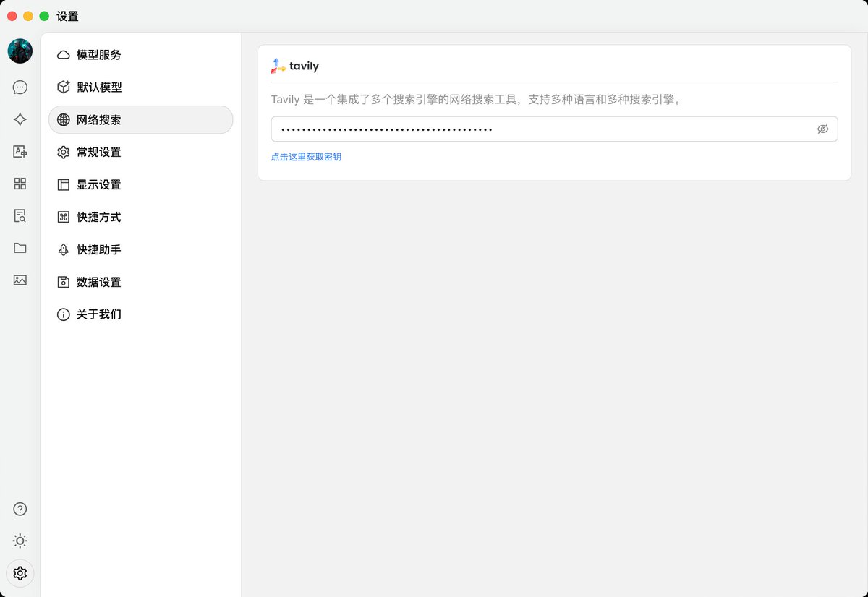This screenshot has width=868, height=597.
Task: Click the layout icon beside 显示设置
Action: pyautogui.click(x=64, y=185)
